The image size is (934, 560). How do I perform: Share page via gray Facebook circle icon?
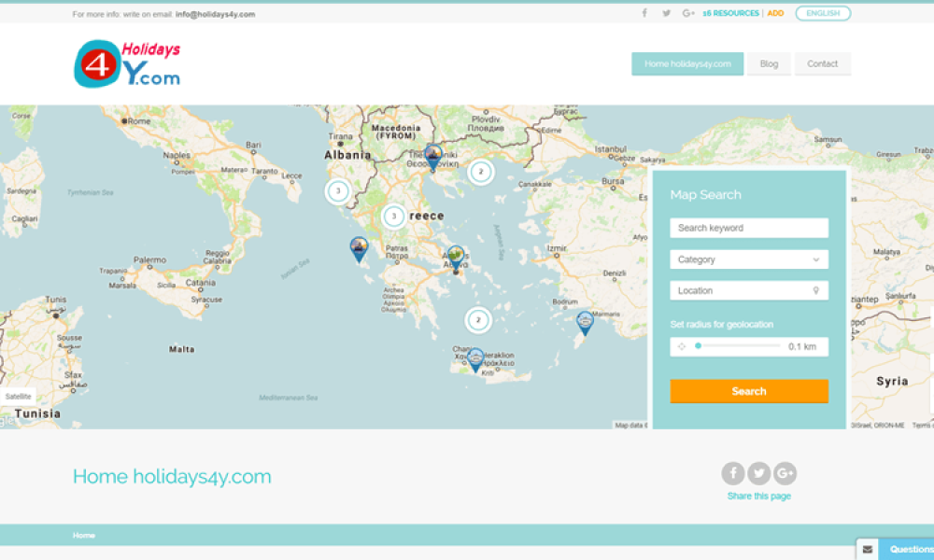[733, 473]
